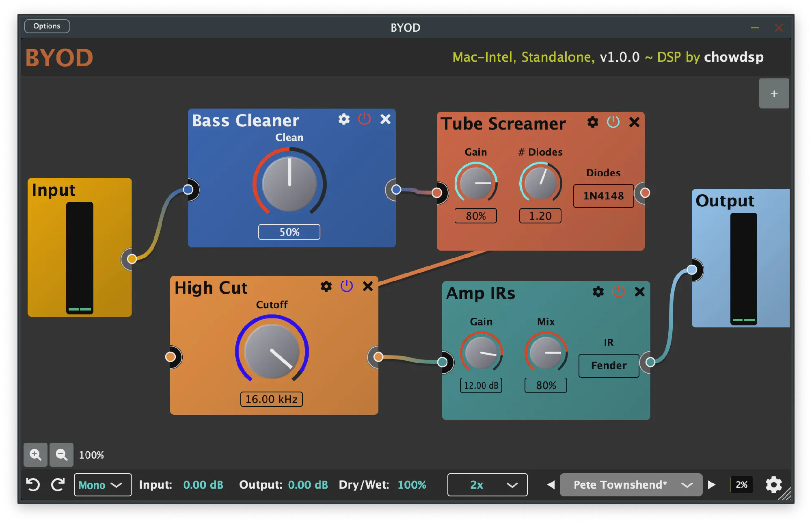Image resolution: width=812 pixels, height=524 pixels.
Task: Expand the 2x oversampling dropdown
Action: (x=487, y=485)
